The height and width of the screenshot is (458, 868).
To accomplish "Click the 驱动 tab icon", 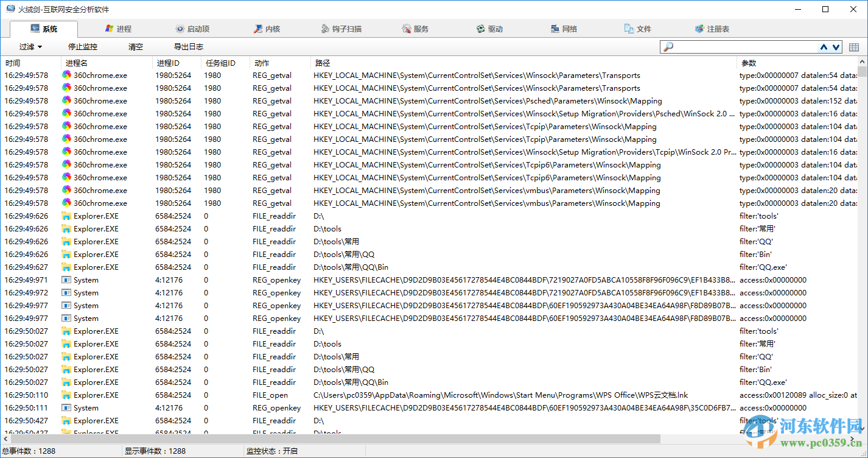I will [x=481, y=29].
